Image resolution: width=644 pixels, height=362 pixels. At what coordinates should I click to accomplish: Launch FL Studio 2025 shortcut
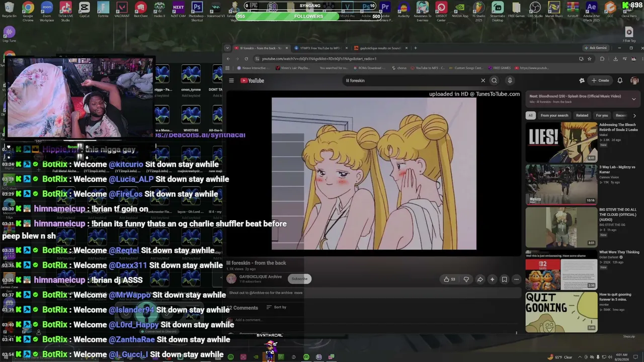[479, 11]
